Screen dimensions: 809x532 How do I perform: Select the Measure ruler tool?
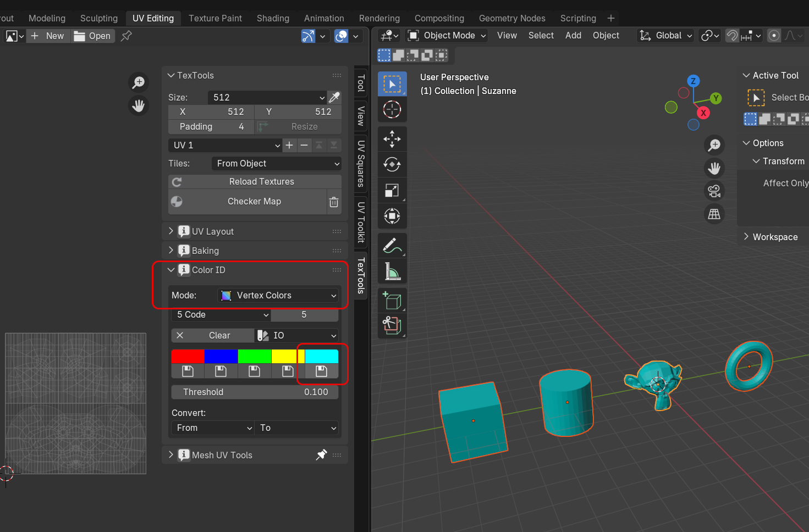[x=392, y=271]
